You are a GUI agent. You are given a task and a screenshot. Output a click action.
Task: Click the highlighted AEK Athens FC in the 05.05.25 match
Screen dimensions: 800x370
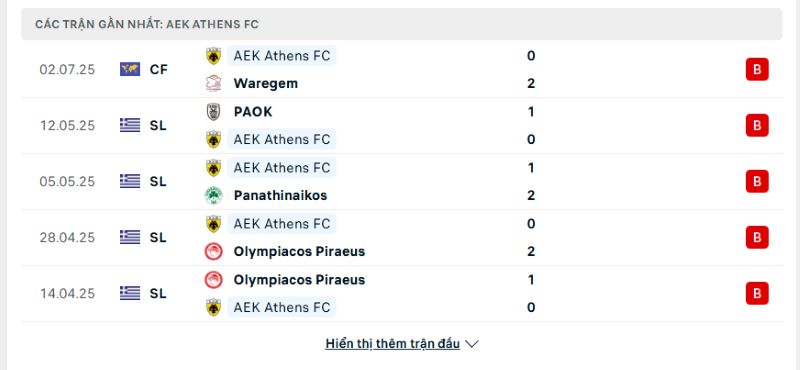click(282, 168)
